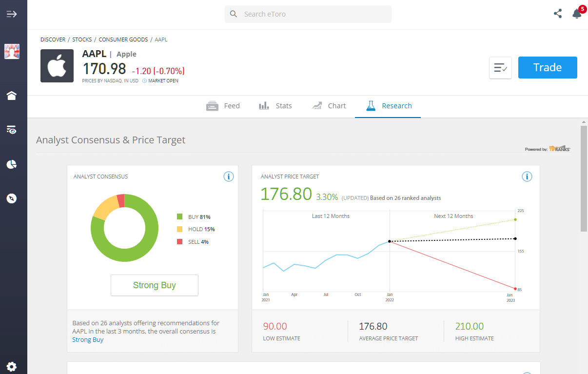Viewport: 588px width, 374px height.
Task: Click the average target endpoint on chart
Action: (515, 238)
